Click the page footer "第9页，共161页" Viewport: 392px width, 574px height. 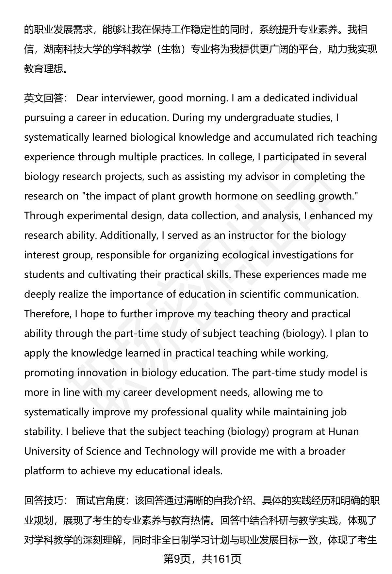pos(202,559)
